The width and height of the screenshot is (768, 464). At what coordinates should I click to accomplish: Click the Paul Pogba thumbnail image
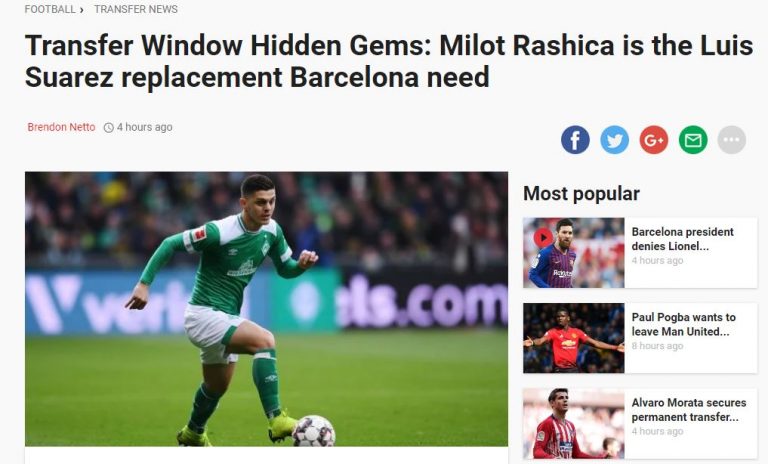pyautogui.click(x=574, y=338)
